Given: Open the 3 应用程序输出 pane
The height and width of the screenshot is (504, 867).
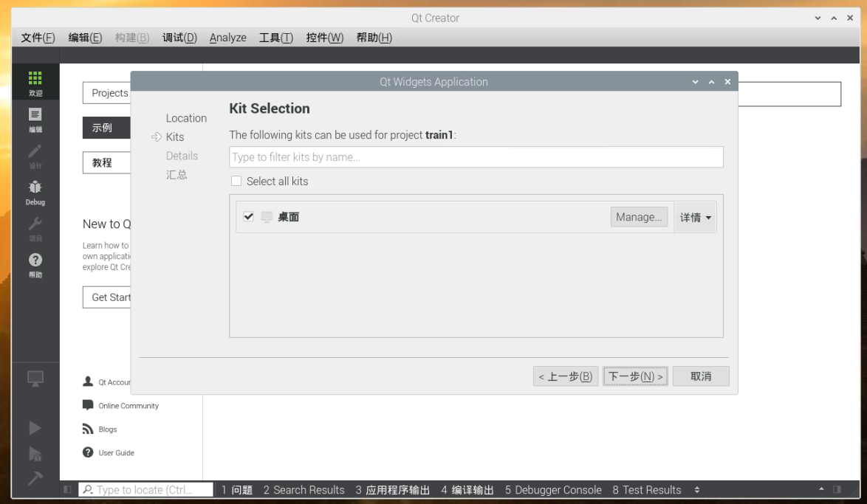Looking at the screenshot, I should [x=393, y=490].
